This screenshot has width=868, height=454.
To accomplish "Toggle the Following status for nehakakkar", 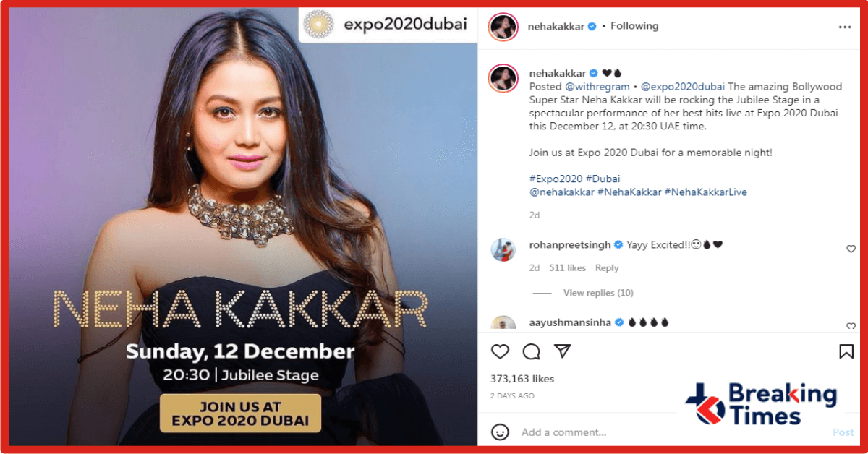I will 634,26.
